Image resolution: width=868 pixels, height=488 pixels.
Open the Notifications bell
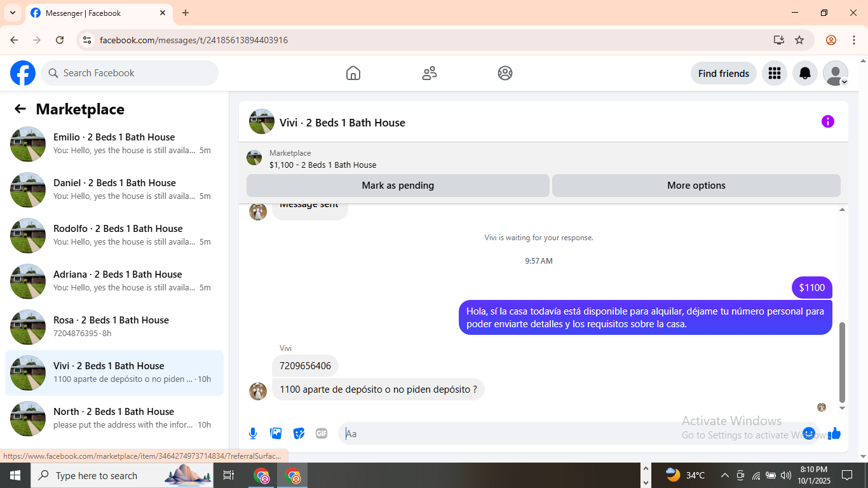(804, 73)
